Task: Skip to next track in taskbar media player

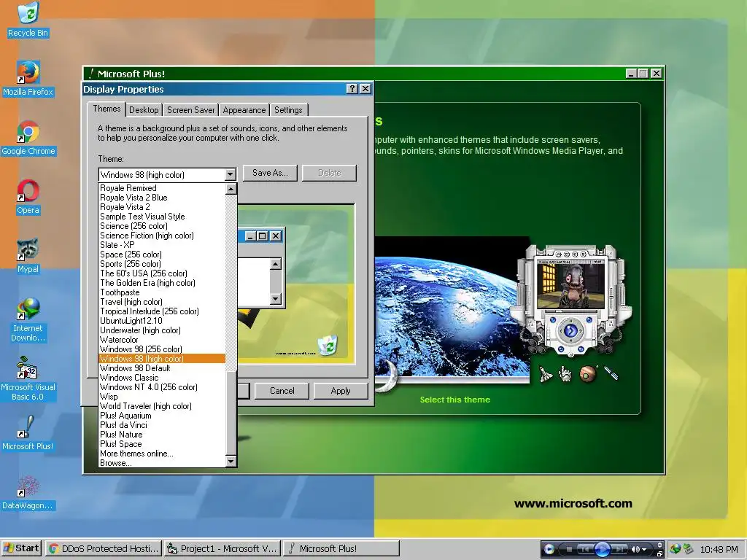Action: 619,549
